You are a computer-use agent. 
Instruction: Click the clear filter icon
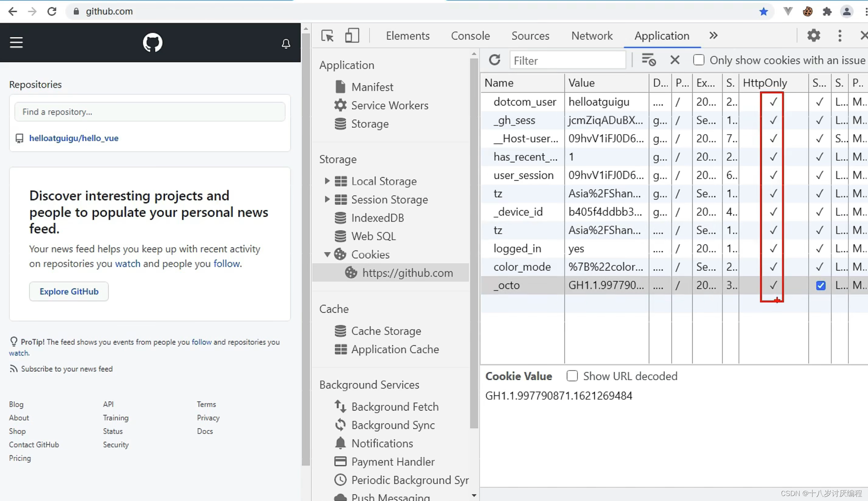[674, 59]
